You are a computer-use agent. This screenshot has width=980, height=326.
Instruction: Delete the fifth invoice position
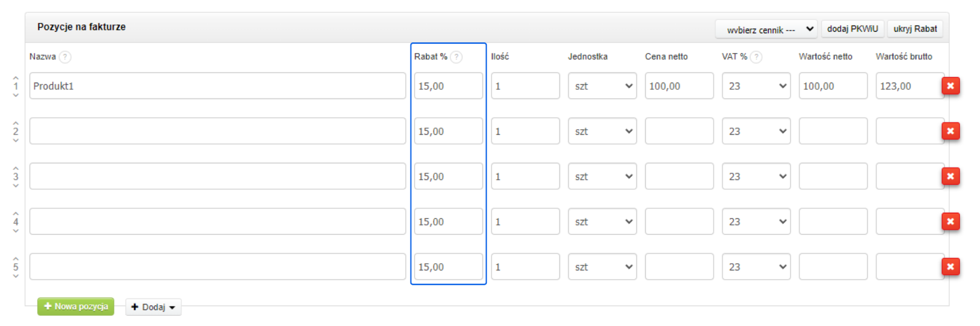950,267
